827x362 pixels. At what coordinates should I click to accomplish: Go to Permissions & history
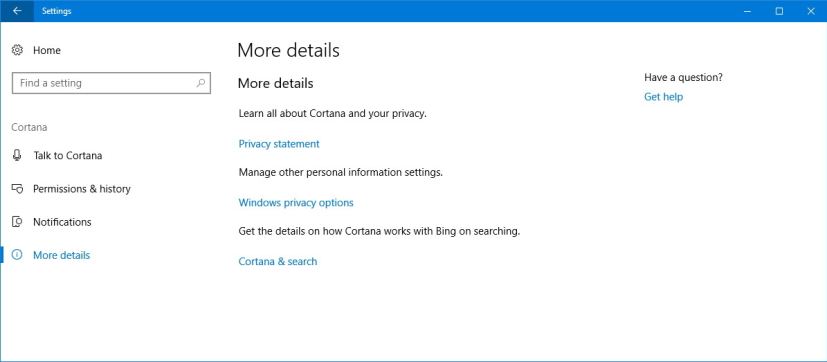(82, 189)
